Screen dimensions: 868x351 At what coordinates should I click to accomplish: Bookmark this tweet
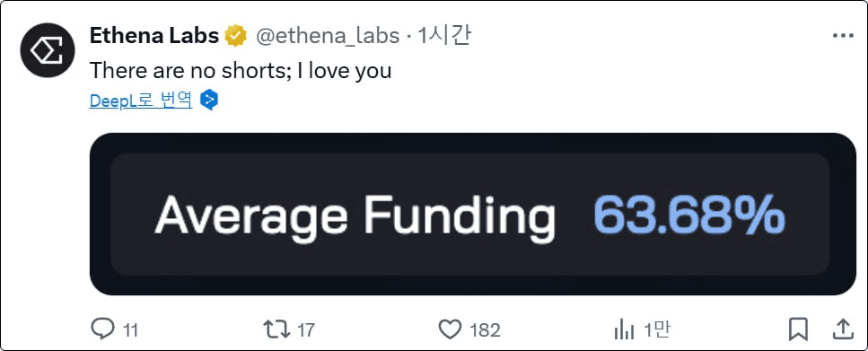coord(798,329)
